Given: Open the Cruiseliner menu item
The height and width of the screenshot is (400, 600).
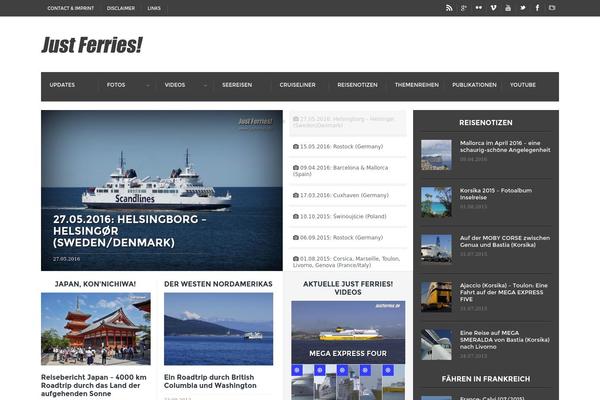Looking at the screenshot, I should (297, 85).
